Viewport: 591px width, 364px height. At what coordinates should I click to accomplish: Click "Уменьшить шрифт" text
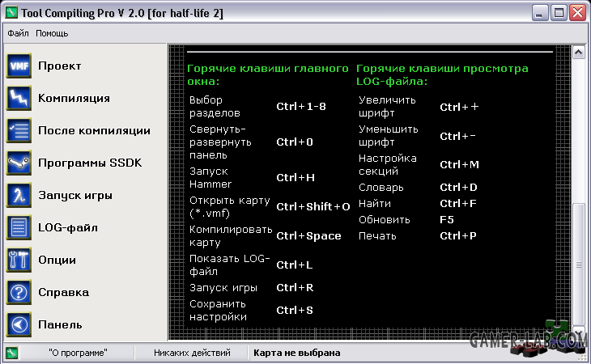(x=389, y=136)
